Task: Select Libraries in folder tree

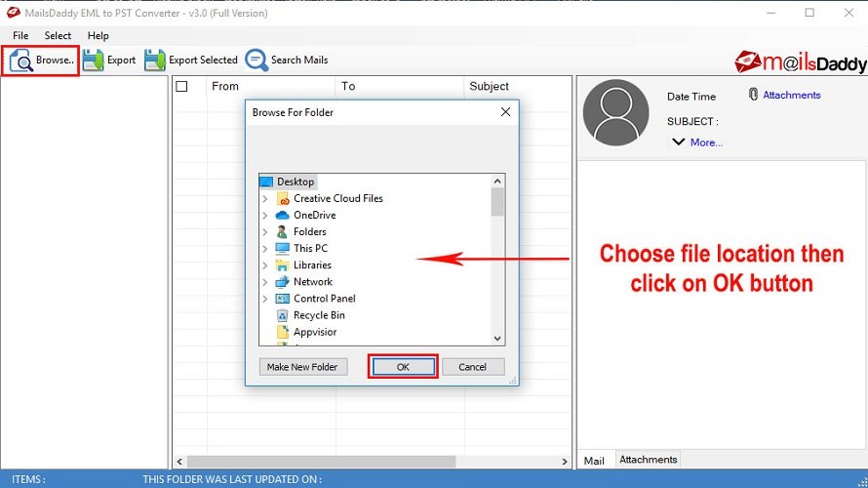Action: pyautogui.click(x=312, y=264)
